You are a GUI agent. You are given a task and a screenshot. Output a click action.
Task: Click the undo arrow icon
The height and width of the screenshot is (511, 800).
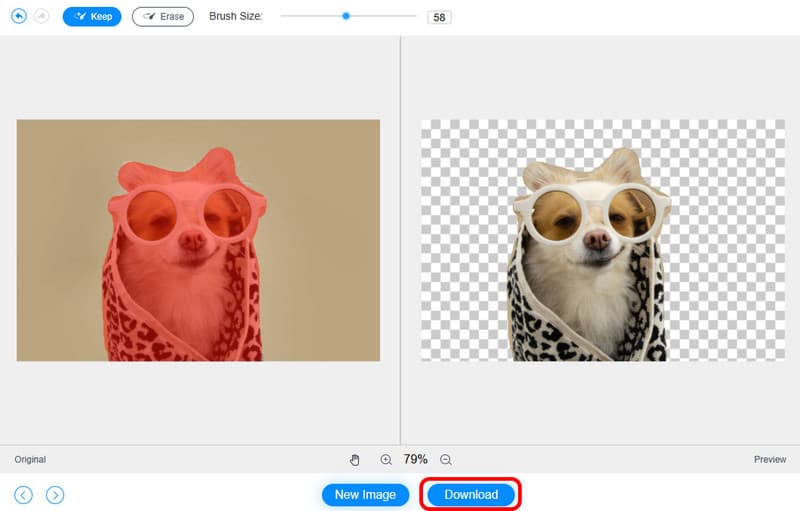(x=19, y=17)
